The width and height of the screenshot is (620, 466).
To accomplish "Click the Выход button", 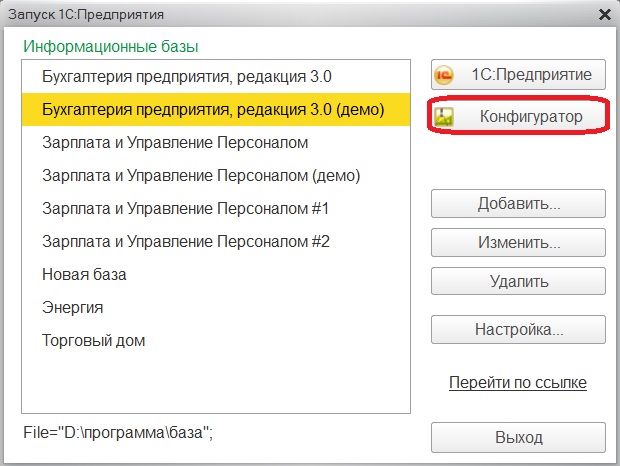I will tap(518, 438).
